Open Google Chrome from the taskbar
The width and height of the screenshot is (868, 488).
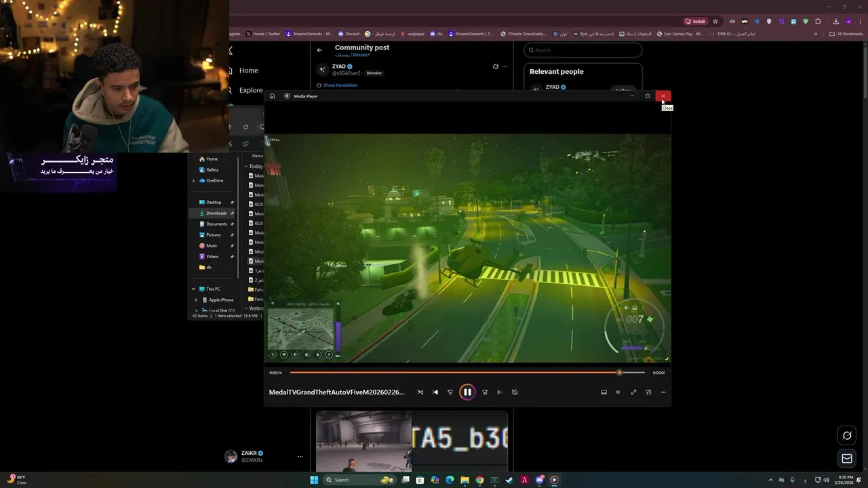tap(479, 480)
